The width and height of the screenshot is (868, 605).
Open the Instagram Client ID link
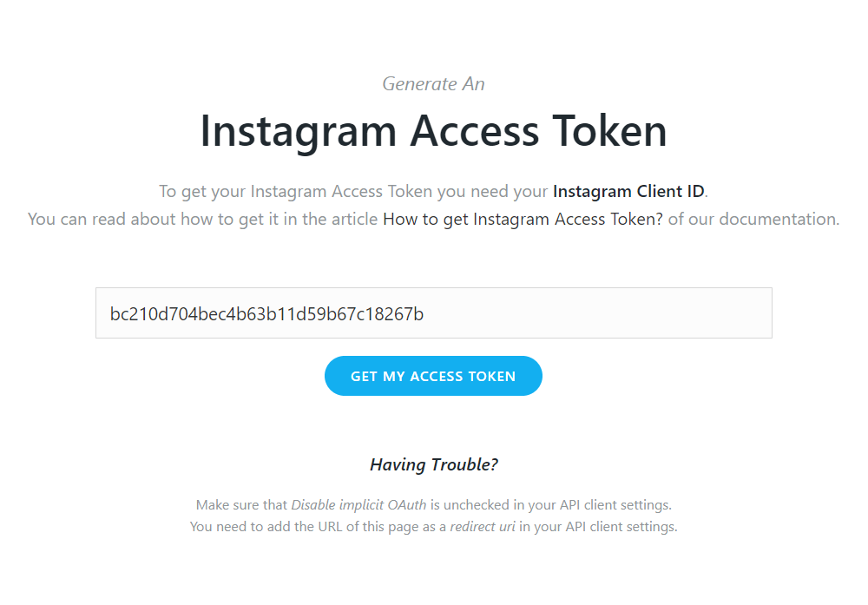(x=628, y=191)
